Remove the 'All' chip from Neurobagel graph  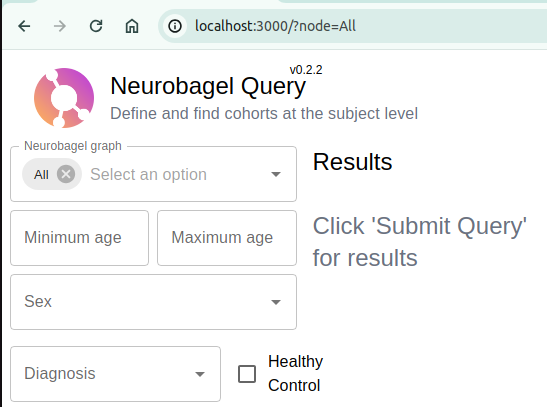pos(66,174)
